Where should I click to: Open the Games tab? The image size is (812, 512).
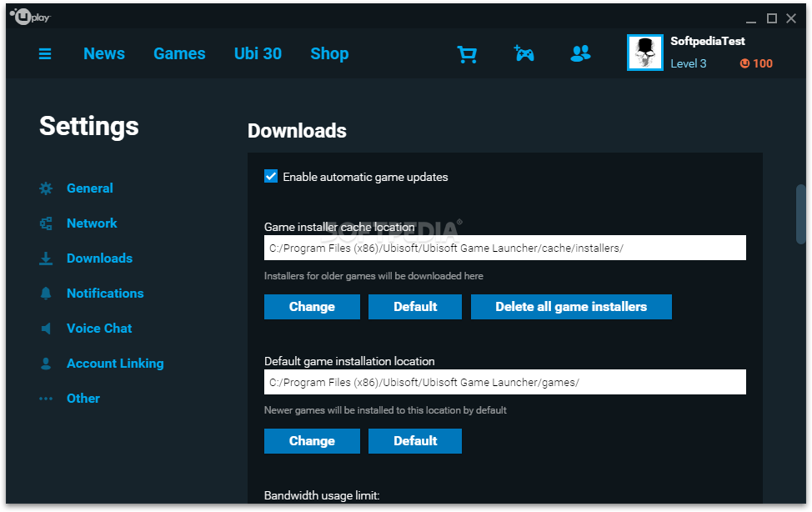coord(179,53)
